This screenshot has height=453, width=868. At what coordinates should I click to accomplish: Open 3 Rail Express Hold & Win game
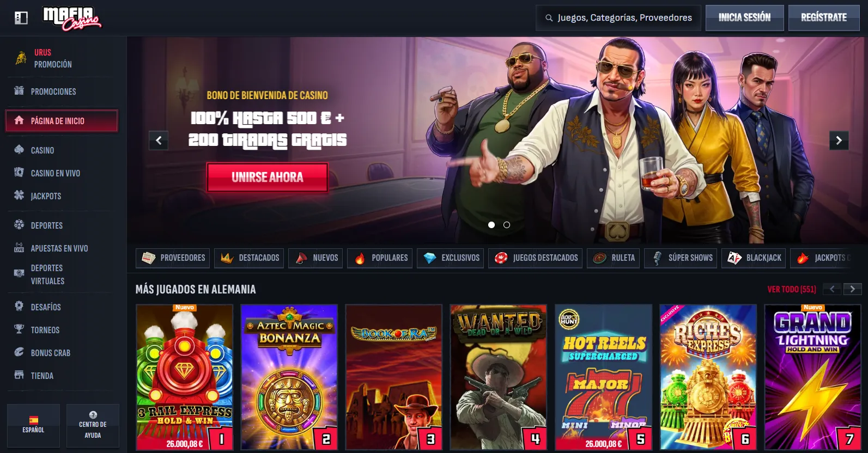tap(185, 377)
